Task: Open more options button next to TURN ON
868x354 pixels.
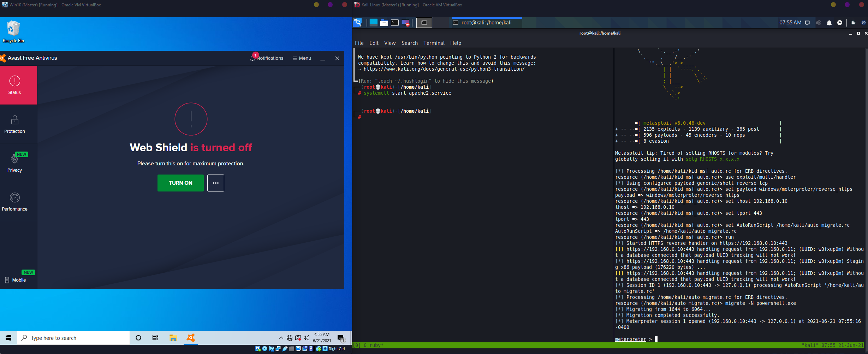Action: pos(216,183)
